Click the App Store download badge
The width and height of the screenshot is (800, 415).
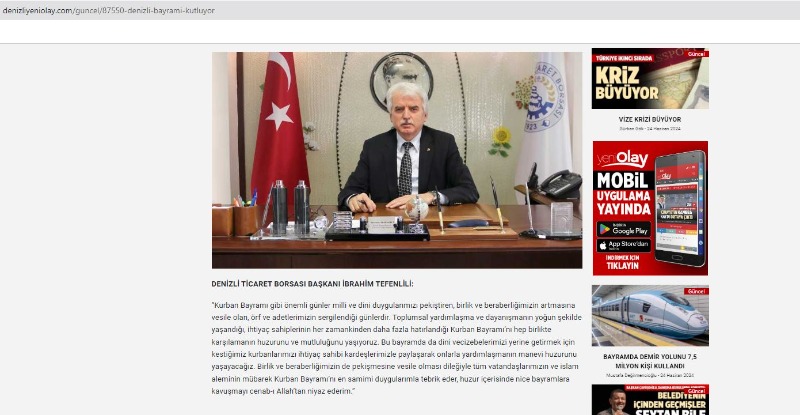[x=623, y=245]
